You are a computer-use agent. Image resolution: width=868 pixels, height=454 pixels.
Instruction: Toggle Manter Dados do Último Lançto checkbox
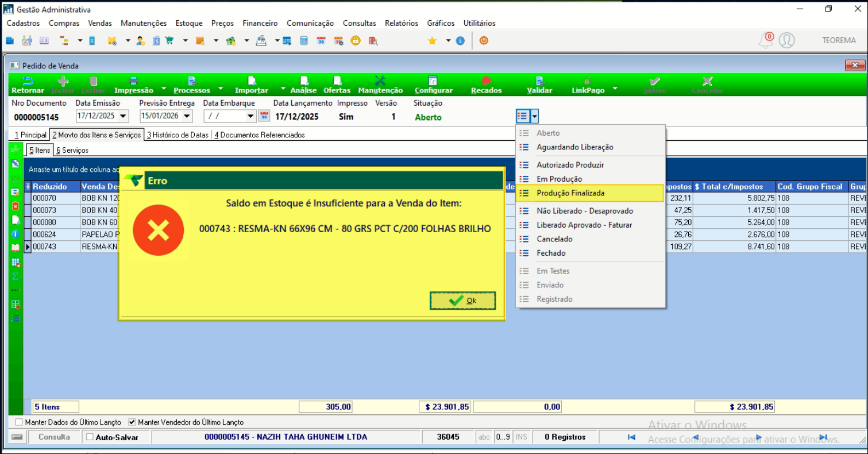19,422
